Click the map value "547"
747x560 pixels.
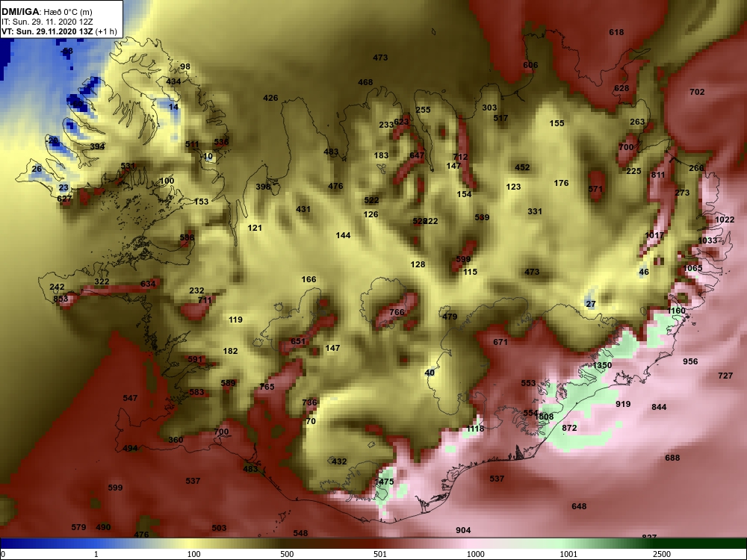[x=130, y=398]
